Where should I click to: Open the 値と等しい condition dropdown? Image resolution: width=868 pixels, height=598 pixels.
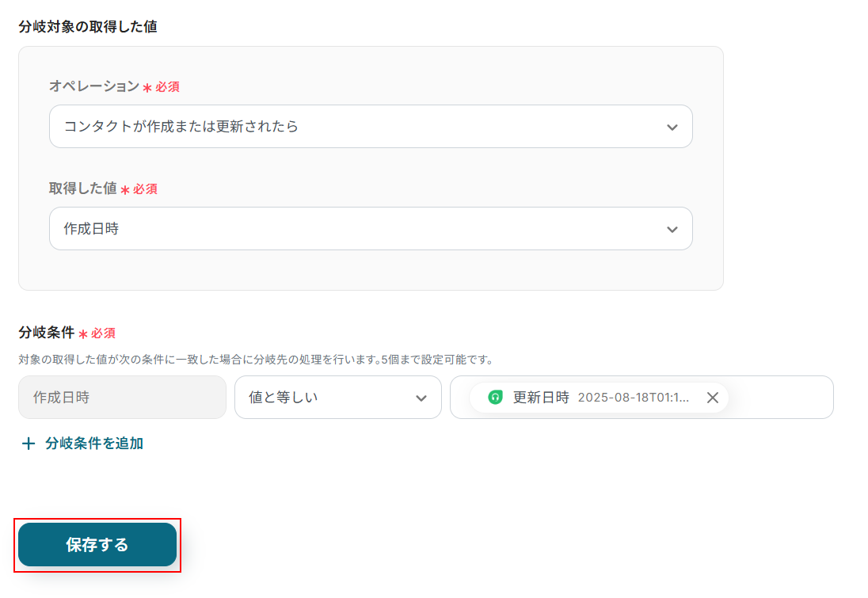tap(337, 398)
